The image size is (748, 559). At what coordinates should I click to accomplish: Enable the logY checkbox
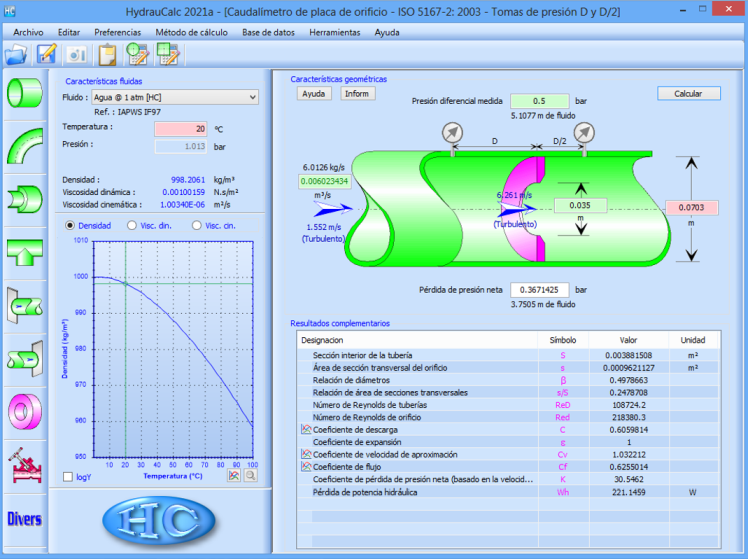(68, 477)
